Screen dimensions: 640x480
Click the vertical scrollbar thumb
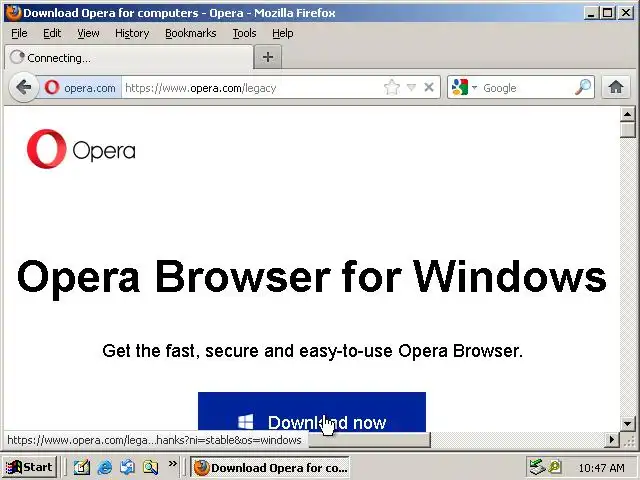click(627, 130)
